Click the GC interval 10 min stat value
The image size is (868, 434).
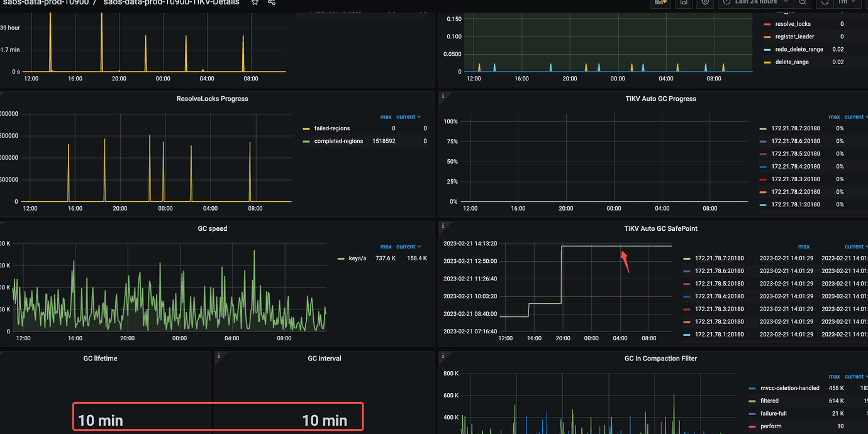(324, 420)
